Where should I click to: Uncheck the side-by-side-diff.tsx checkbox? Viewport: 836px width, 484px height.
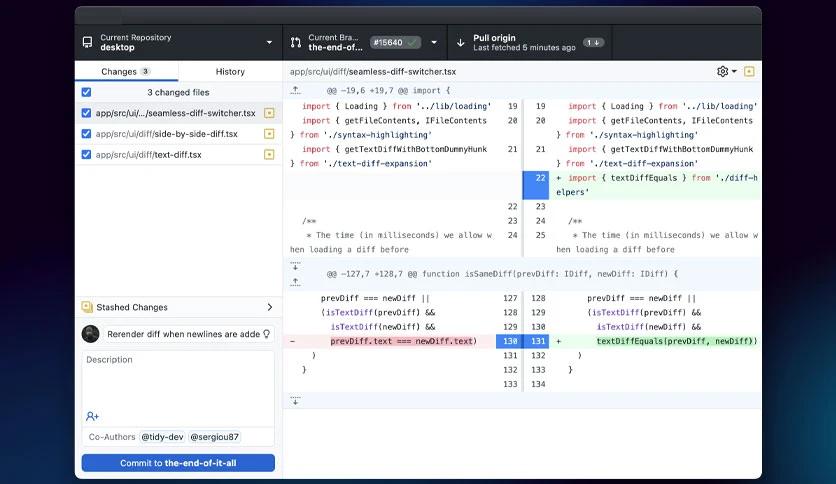(86, 134)
